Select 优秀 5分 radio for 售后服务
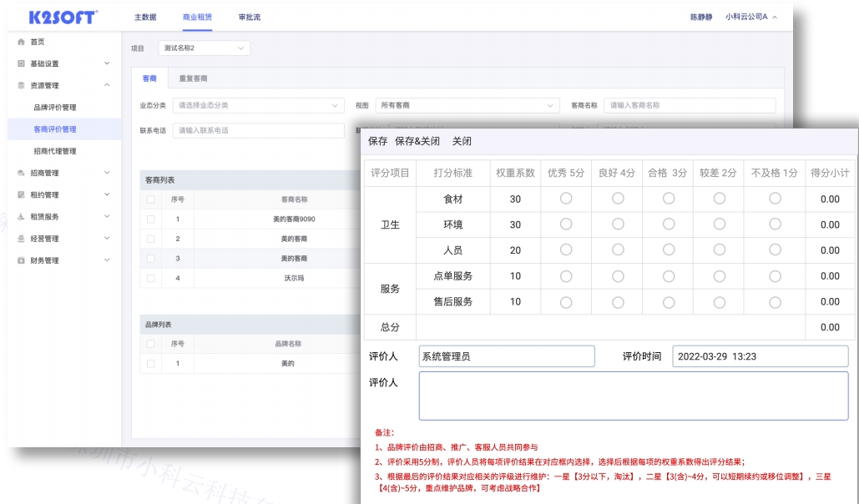Image resolution: width=859 pixels, height=504 pixels. pos(566,302)
